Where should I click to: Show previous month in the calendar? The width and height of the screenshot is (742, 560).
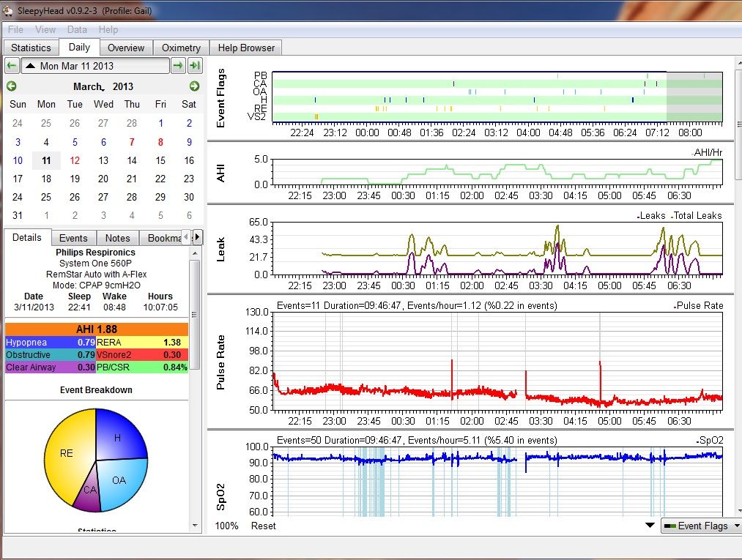[12, 86]
